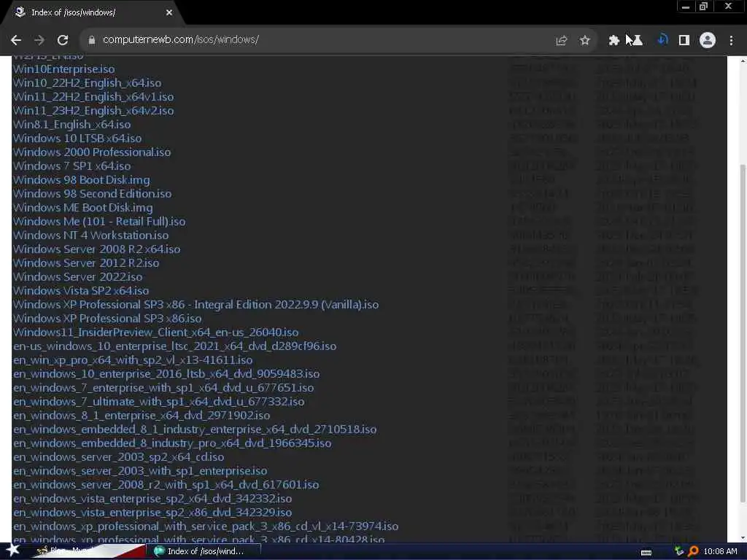The width and height of the screenshot is (747, 560).
Task: Open Windows XP Professional SP3 x86.iso
Action: click(107, 318)
